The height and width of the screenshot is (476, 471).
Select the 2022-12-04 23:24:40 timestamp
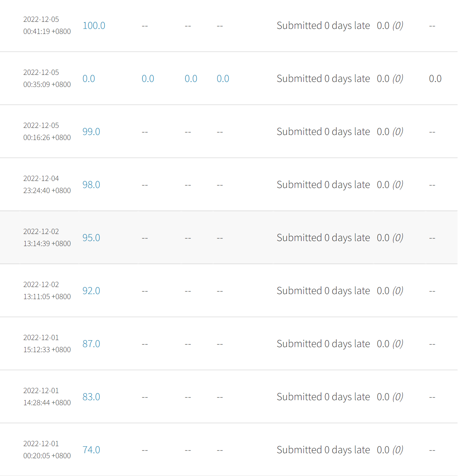coord(47,185)
